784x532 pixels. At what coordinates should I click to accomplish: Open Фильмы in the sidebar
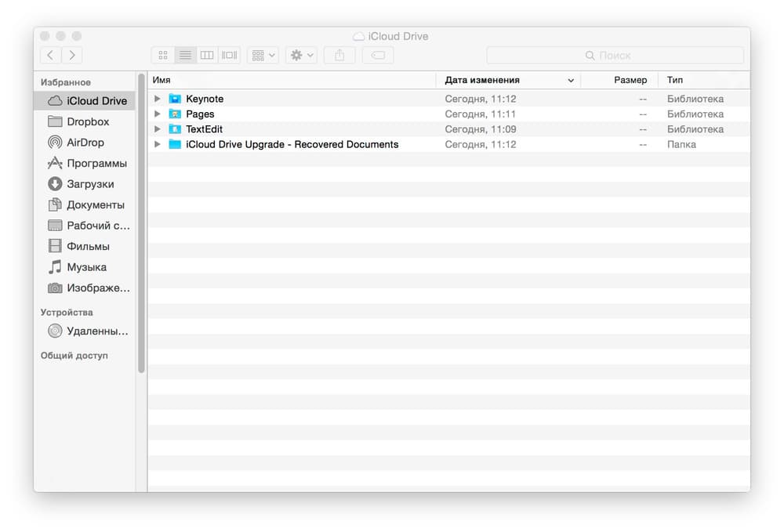[85, 246]
